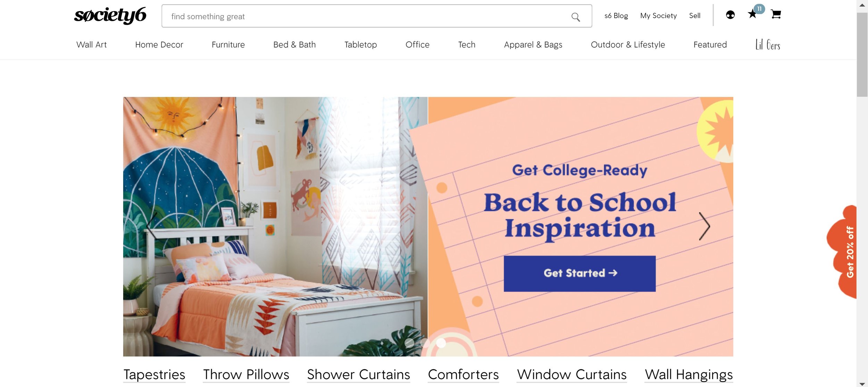The width and height of the screenshot is (868, 387).
Task: Open the Featured menu item
Action: coord(710,45)
